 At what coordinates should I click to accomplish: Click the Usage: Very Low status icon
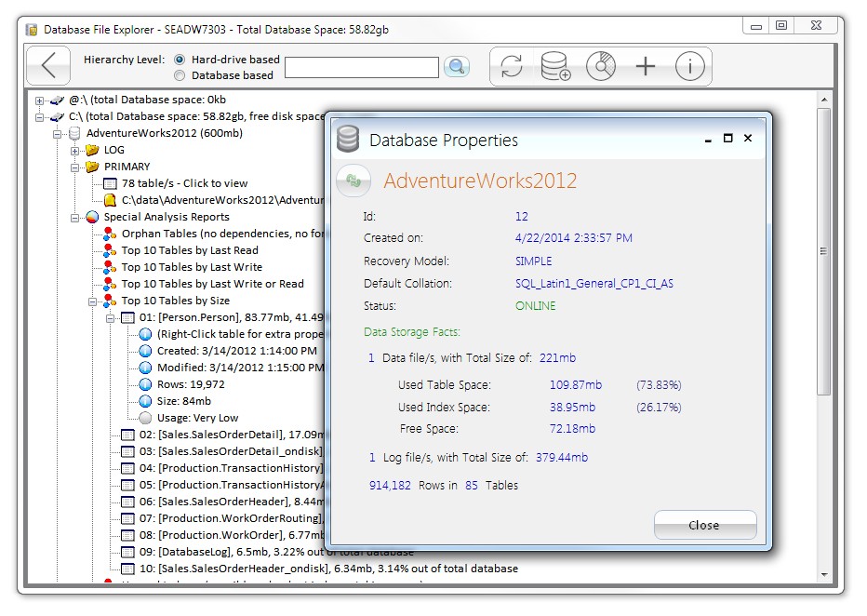(x=145, y=418)
